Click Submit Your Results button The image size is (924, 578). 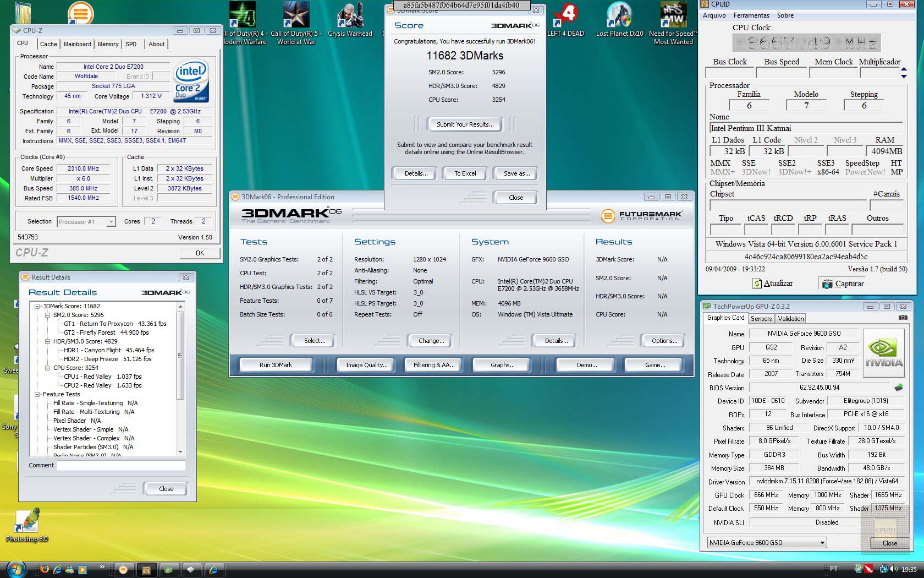click(x=465, y=124)
